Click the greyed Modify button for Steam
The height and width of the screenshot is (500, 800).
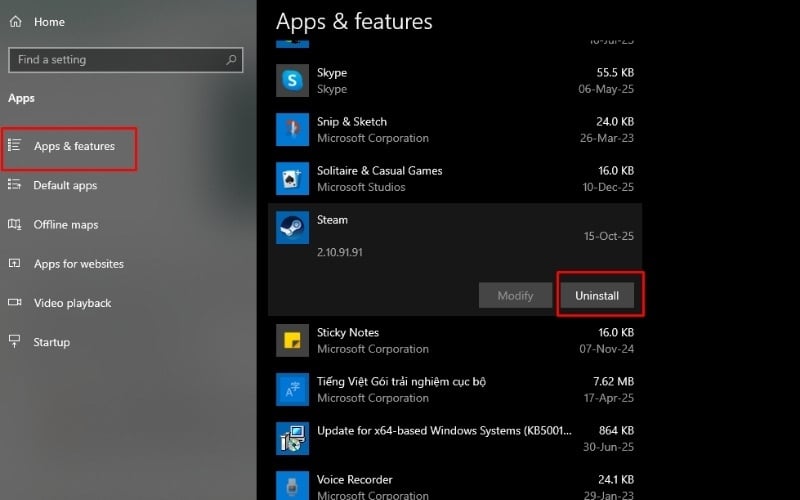515,295
